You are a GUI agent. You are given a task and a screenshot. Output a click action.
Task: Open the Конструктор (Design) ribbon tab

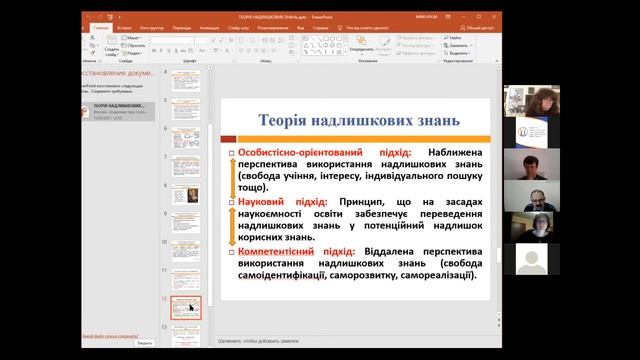pyautogui.click(x=152, y=28)
